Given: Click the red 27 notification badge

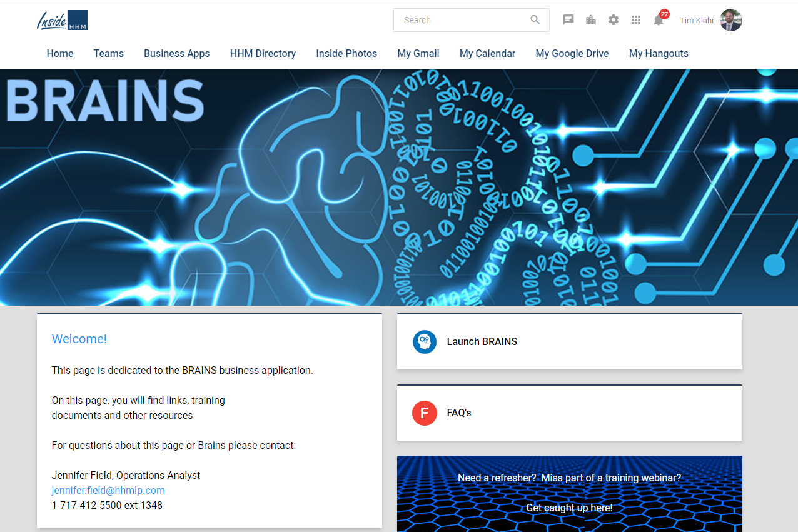Looking at the screenshot, I should [x=664, y=14].
